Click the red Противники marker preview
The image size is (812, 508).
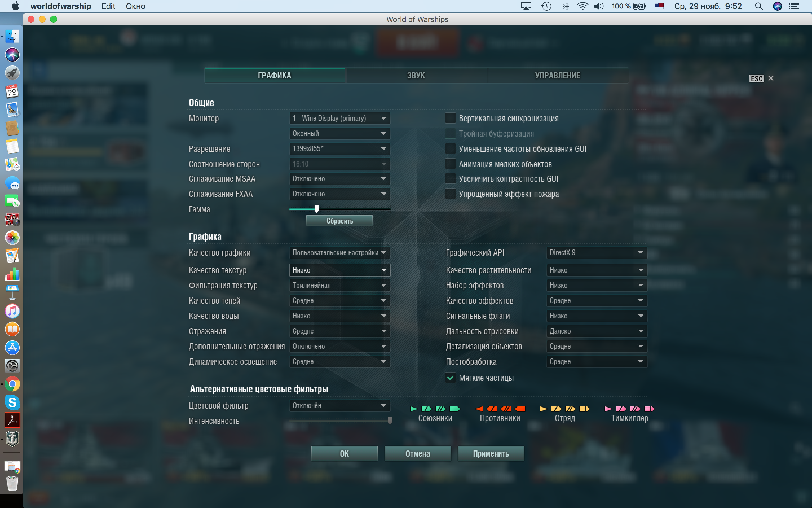500,409
